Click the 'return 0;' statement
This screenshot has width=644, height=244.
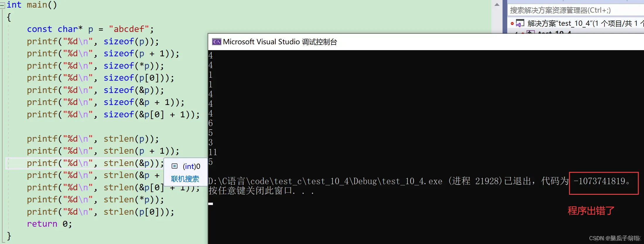49,224
